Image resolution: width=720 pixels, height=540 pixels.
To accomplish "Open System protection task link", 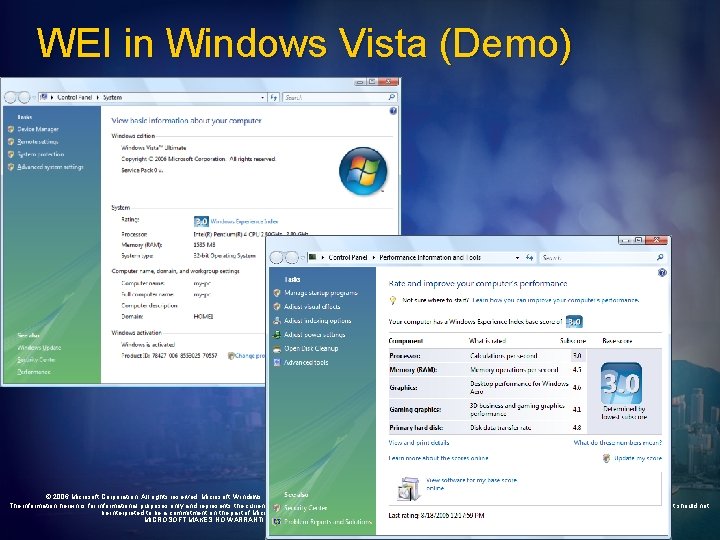I will click(40, 154).
